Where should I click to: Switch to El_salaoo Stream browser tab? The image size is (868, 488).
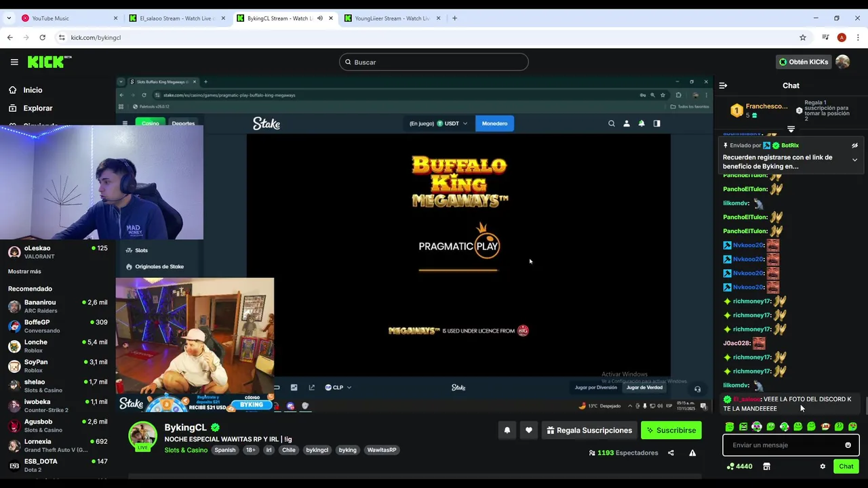click(x=178, y=18)
